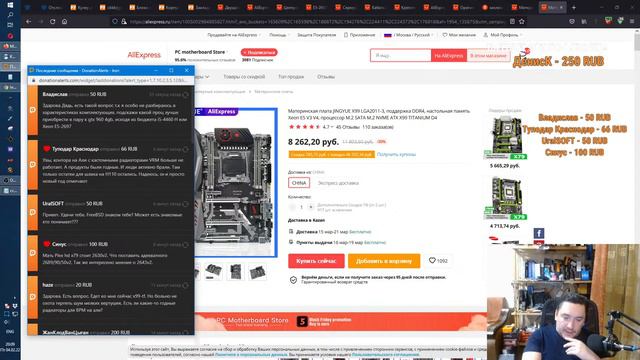Select Экспресс доставка shipping option

point(338,183)
